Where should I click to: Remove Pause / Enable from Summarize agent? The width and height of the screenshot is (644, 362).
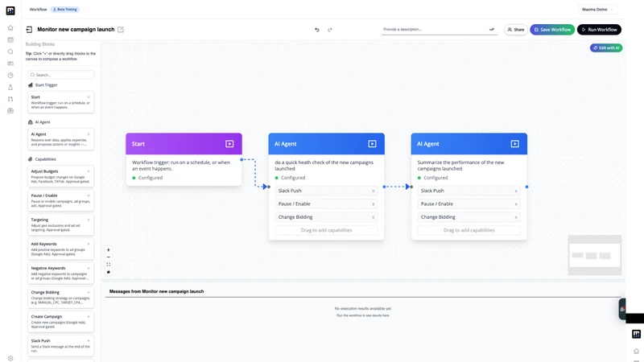[x=516, y=204]
